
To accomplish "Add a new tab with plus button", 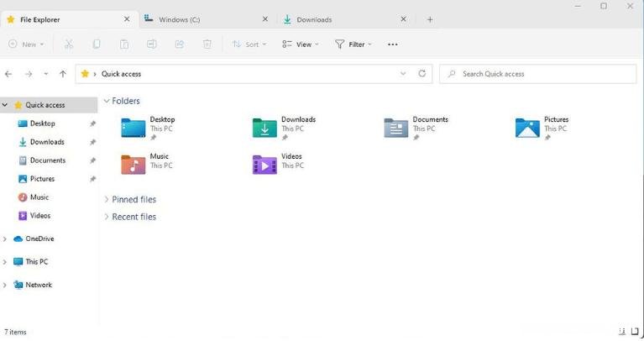I will [430, 19].
